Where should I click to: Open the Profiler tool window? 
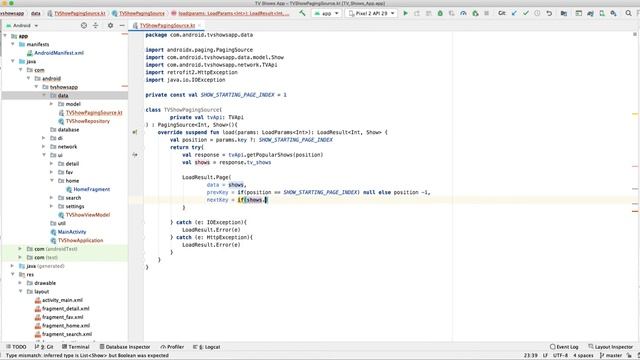(x=172, y=347)
